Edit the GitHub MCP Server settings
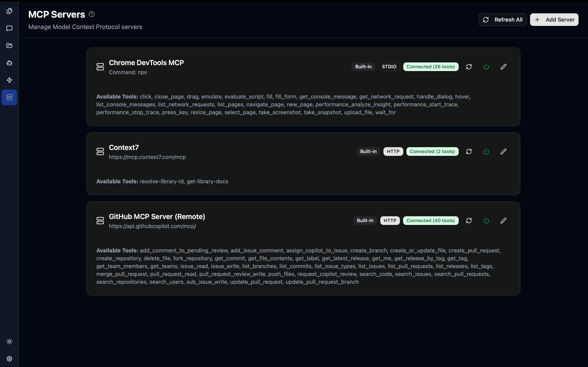Viewport: 588px width, 367px height. pos(503,220)
